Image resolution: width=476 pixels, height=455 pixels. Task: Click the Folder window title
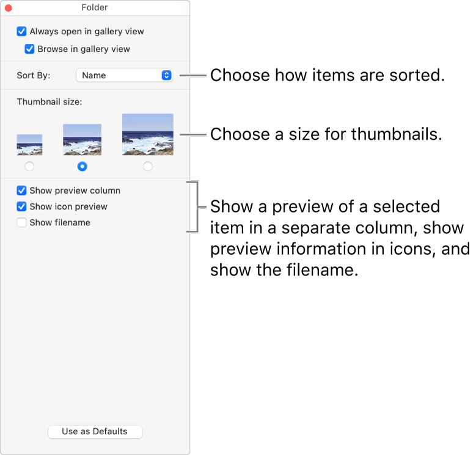point(95,7)
